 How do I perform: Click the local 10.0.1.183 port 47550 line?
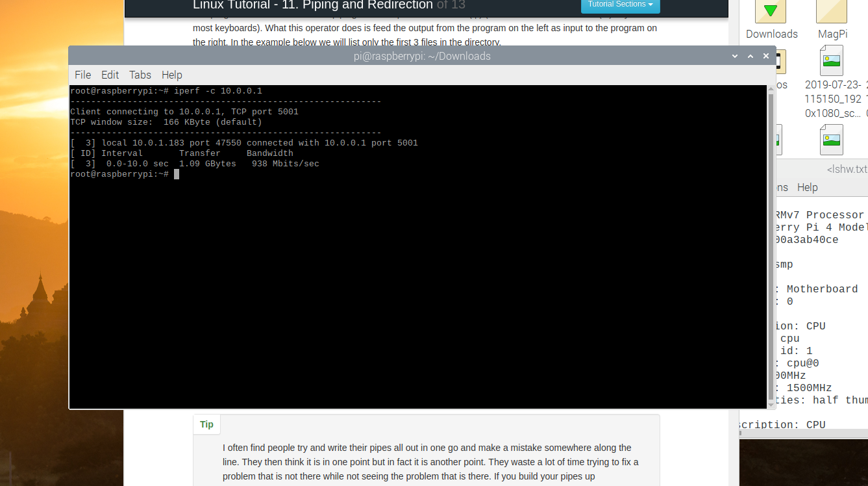[244, 143]
